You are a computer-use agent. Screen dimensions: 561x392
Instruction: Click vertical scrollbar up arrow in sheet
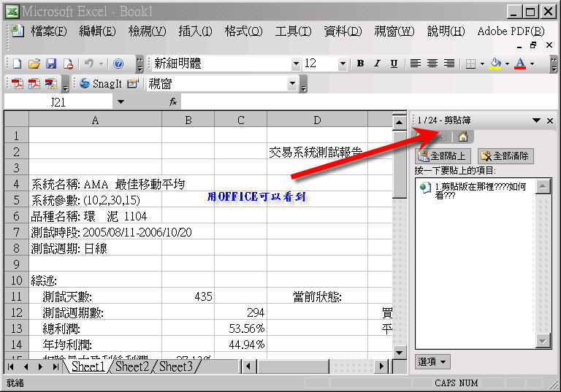point(399,123)
